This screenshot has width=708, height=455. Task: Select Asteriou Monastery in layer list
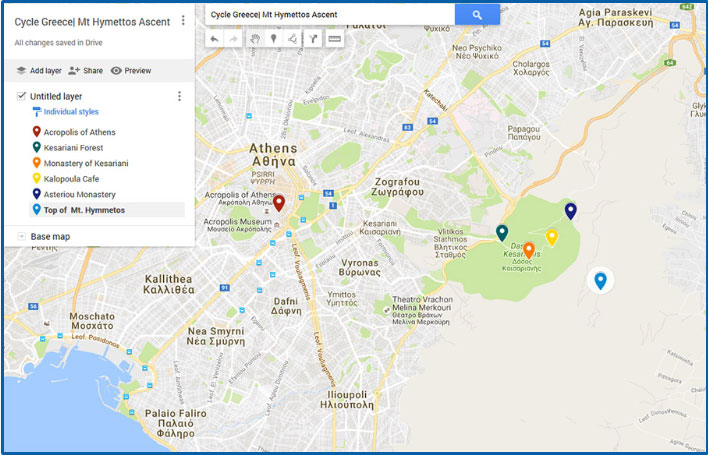click(x=79, y=194)
